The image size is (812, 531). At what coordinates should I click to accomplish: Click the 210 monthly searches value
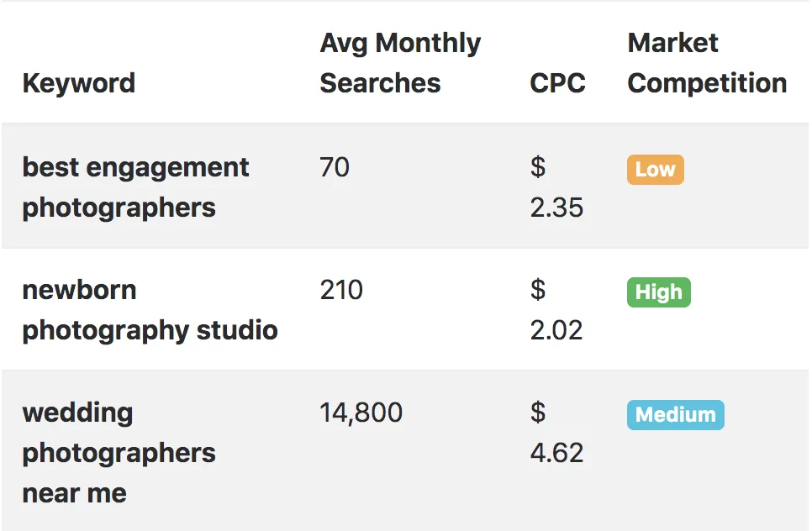pyautogui.click(x=341, y=290)
